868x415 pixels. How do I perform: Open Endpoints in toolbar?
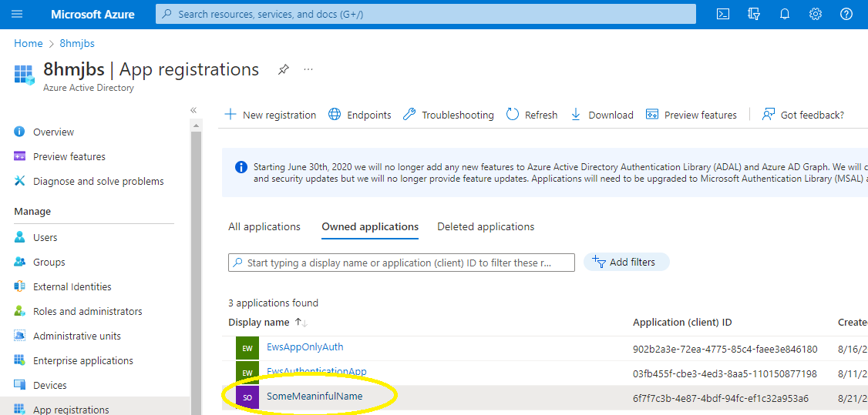pyautogui.click(x=360, y=115)
